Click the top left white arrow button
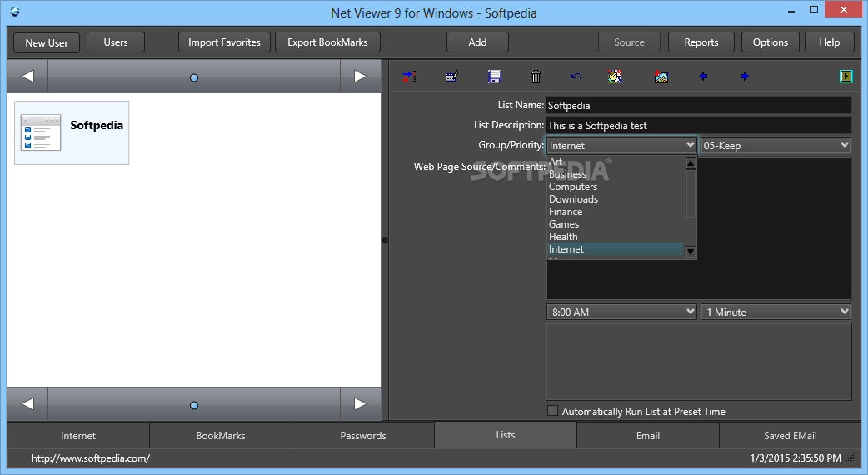 point(27,77)
